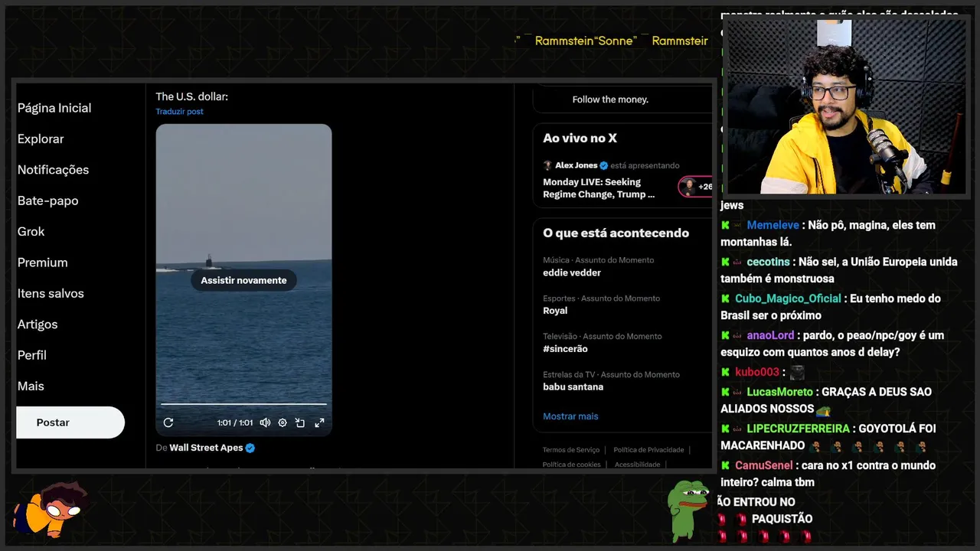Enable picture-in-picture mini player icon

pyautogui.click(x=300, y=422)
